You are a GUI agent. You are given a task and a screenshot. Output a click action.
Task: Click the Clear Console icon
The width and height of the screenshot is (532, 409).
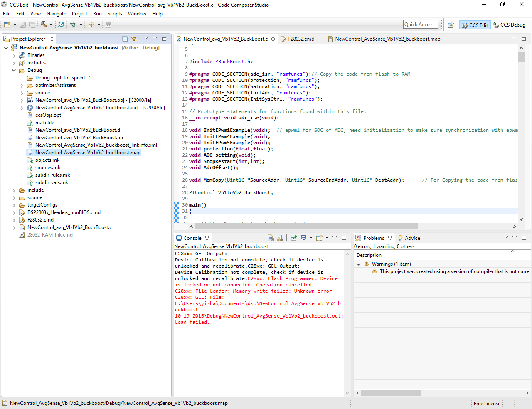[x=271, y=238]
